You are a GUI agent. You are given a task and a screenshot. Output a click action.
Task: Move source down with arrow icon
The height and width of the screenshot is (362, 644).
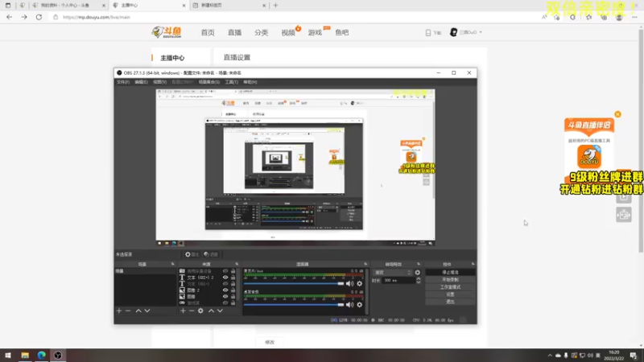pos(220,311)
